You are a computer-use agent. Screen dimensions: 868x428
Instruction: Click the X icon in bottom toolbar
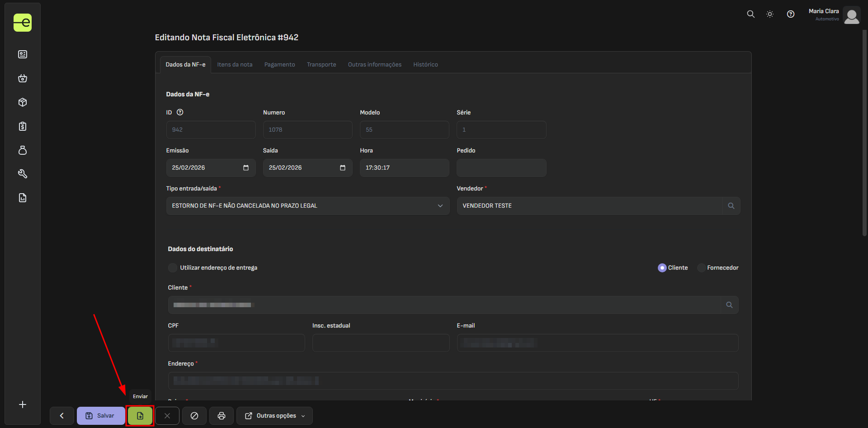pyautogui.click(x=167, y=416)
